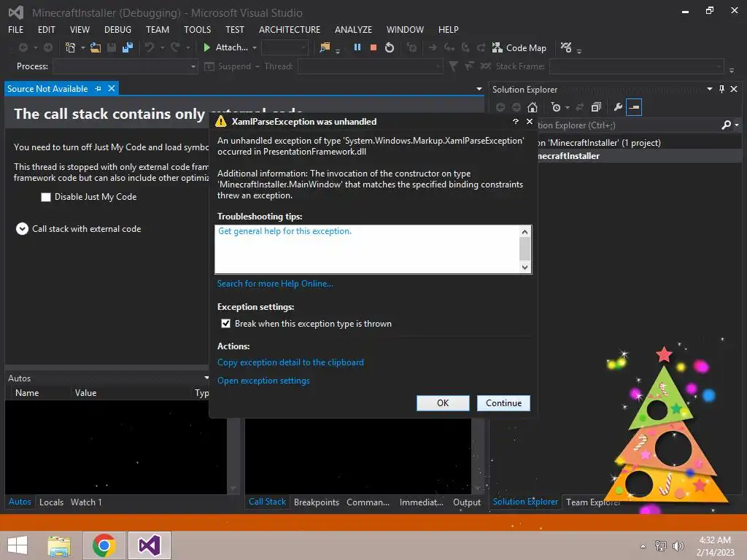The height and width of the screenshot is (560, 747).
Task: Pin the Solution Explorer panel
Action: click(x=721, y=89)
